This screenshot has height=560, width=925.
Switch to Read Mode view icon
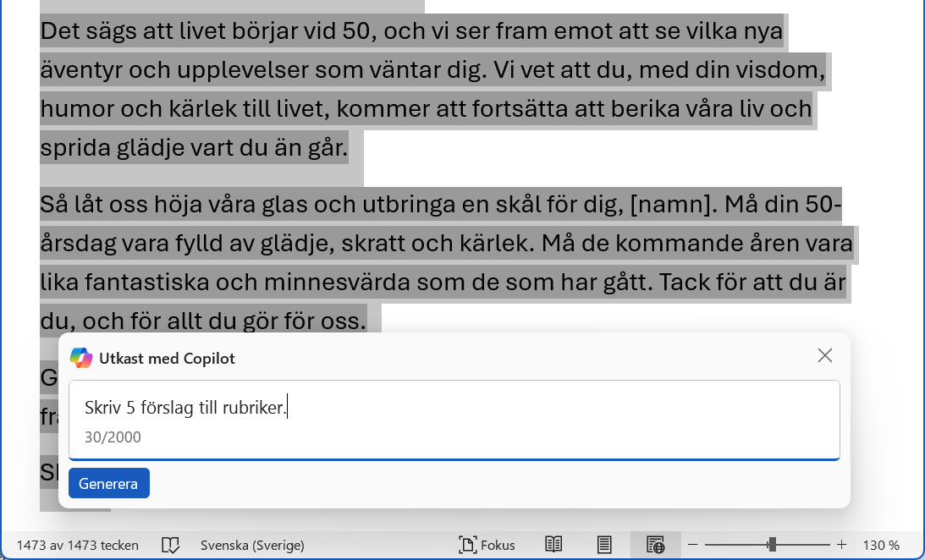click(x=553, y=545)
